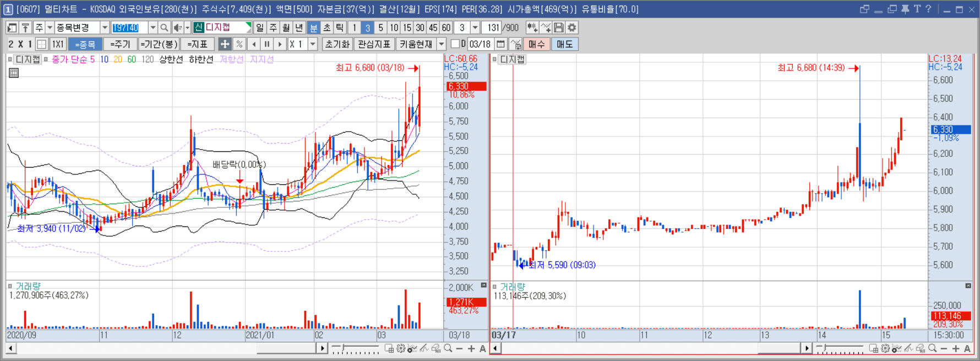This screenshot has width=980, height=361.
Task: Step chart replay forward
Action: coord(280,44)
